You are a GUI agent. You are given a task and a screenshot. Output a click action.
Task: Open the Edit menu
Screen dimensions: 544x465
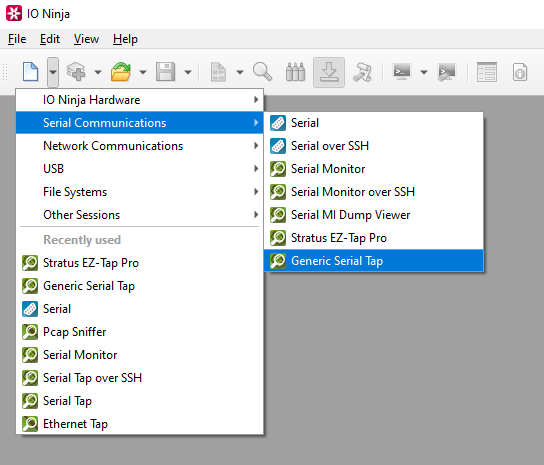point(50,39)
